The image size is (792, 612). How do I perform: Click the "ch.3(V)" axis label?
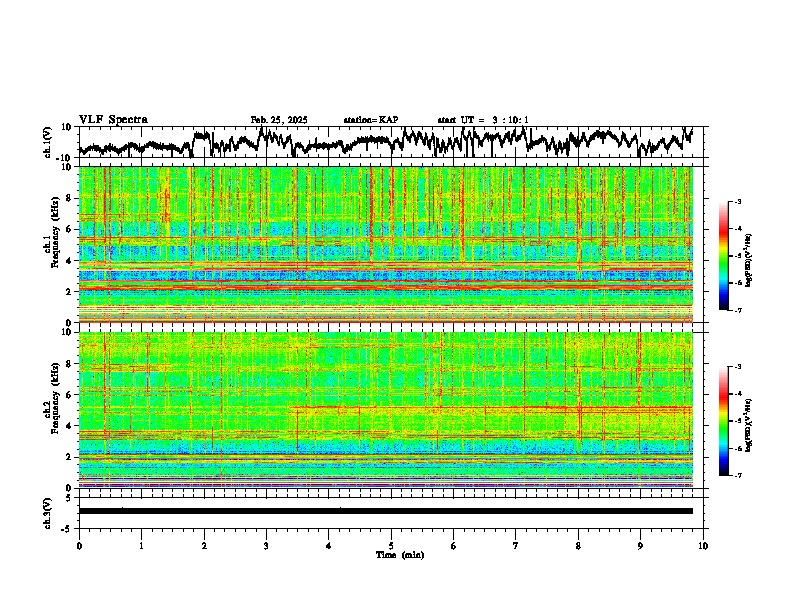point(48,513)
